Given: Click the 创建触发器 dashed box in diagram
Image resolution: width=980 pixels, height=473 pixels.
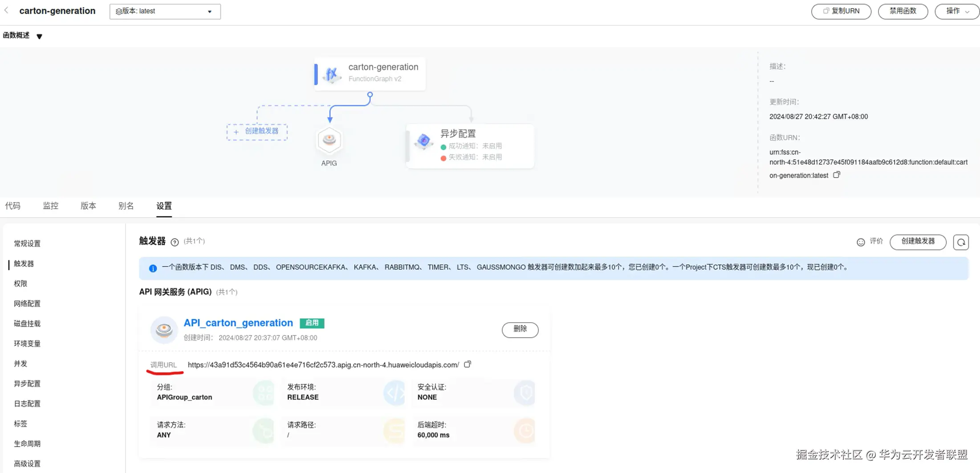Looking at the screenshot, I should click(x=257, y=131).
